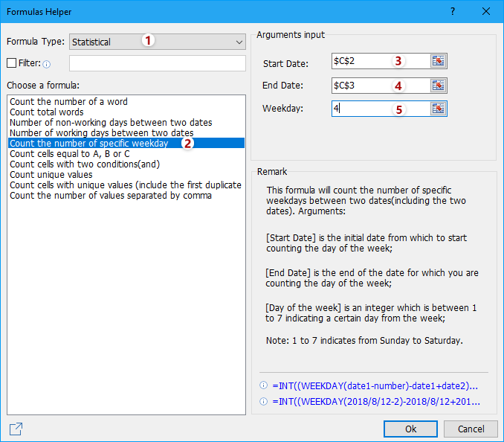
Task: Choose 'Count unique values' formula
Action: pos(51,175)
